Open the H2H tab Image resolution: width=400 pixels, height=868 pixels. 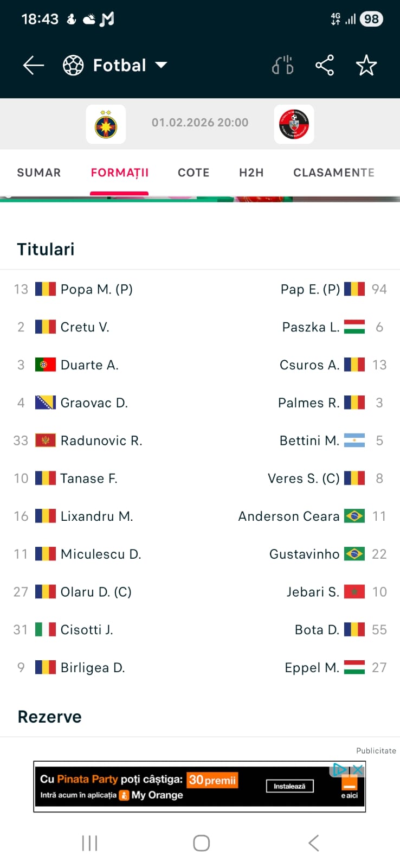click(x=251, y=173)
